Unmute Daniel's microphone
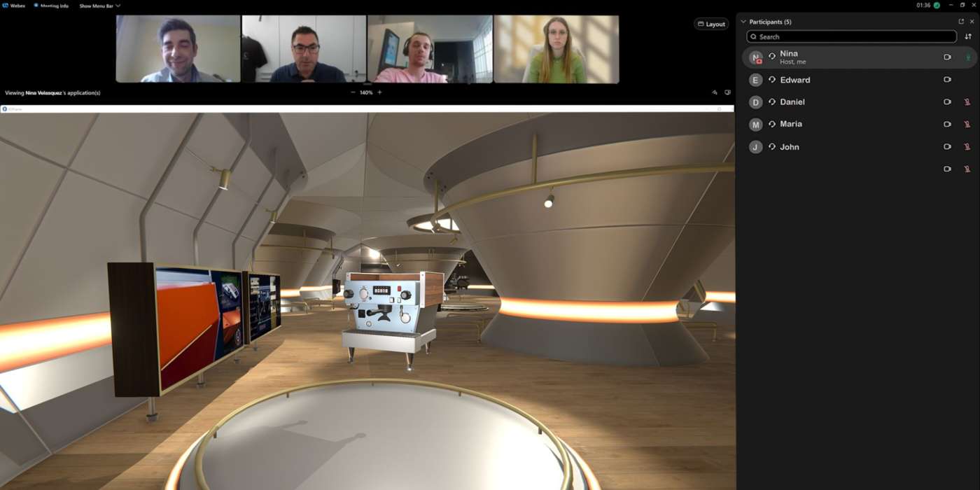The height and width of the screenshot is (490, 980). 969,101
